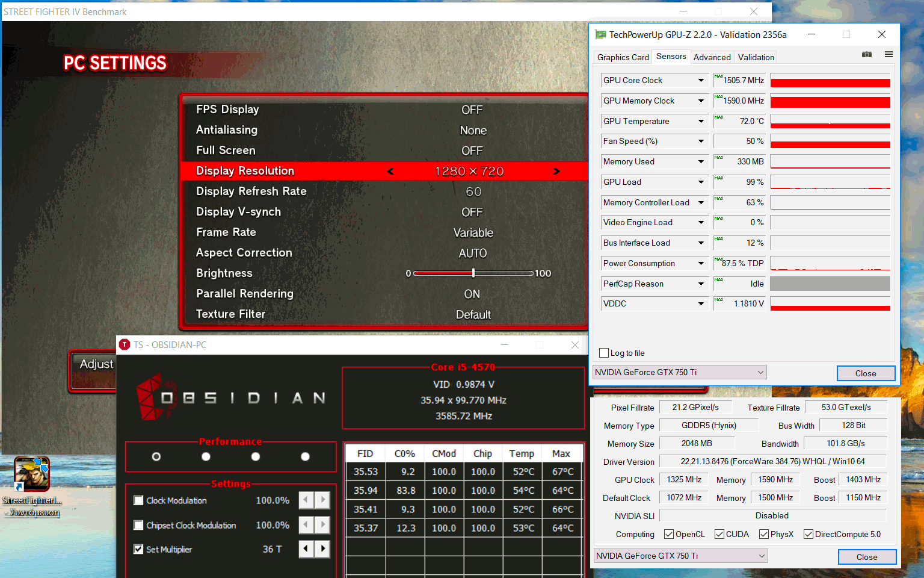This screenshot has width=924, height=578.
Task: Click the 83.8 cell in the C0% column
Action: coord(405,491)
